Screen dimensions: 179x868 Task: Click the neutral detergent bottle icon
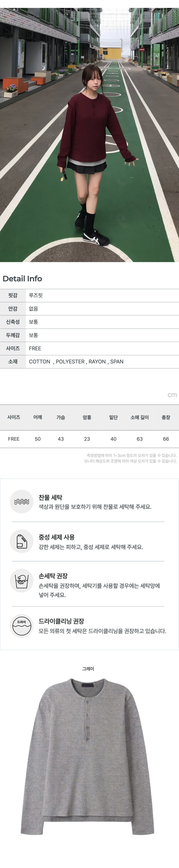21,541
